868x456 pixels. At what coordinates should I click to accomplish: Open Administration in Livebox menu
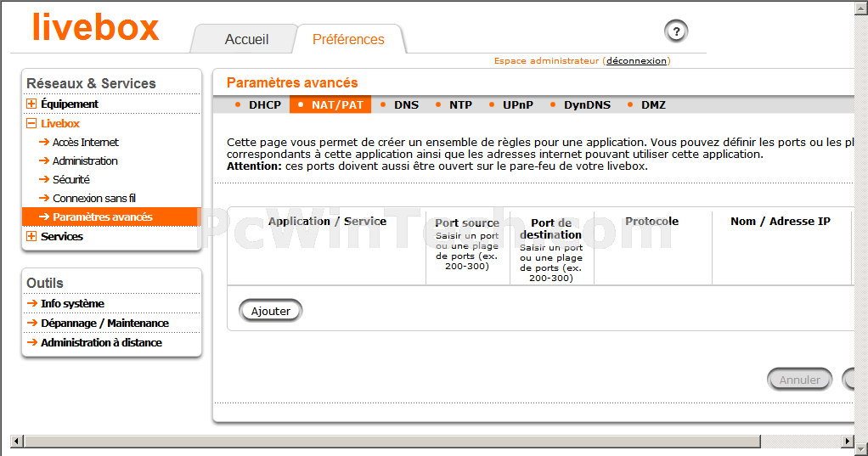click(x=85, y=161)
